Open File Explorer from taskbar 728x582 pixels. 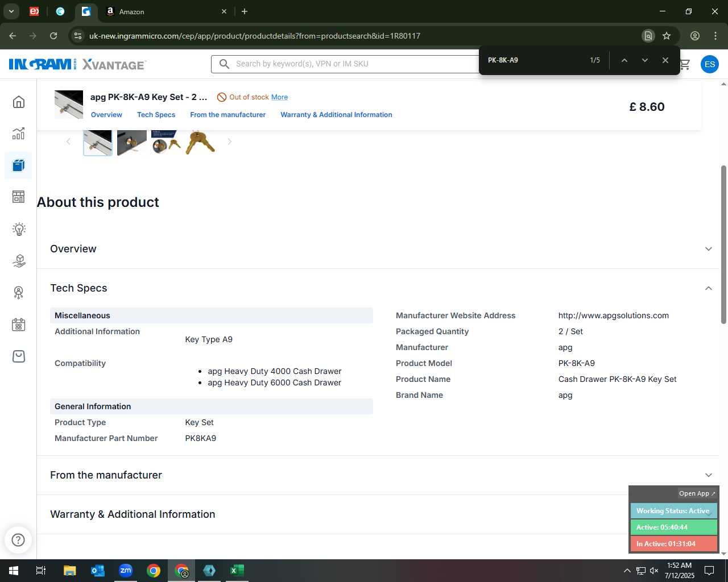point(69,571)
